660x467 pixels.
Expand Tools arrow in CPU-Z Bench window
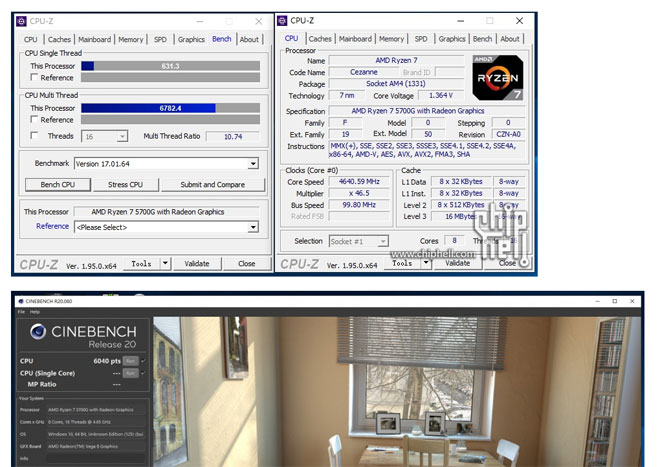point(165,264)
